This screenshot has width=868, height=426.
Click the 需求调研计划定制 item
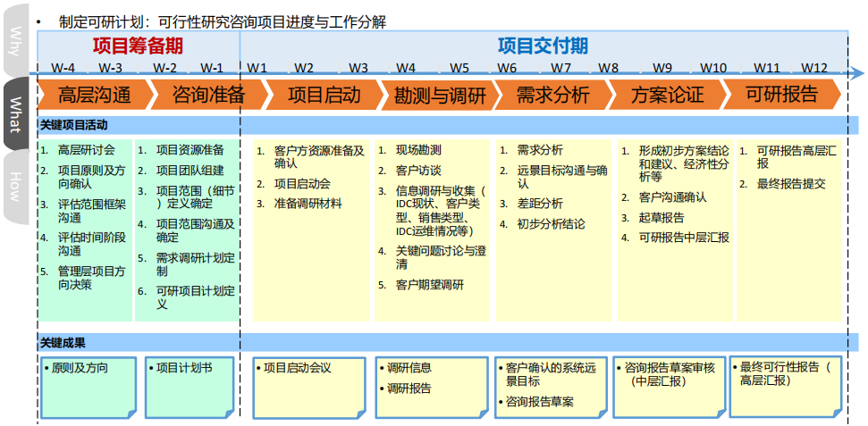tap(188, 264)
